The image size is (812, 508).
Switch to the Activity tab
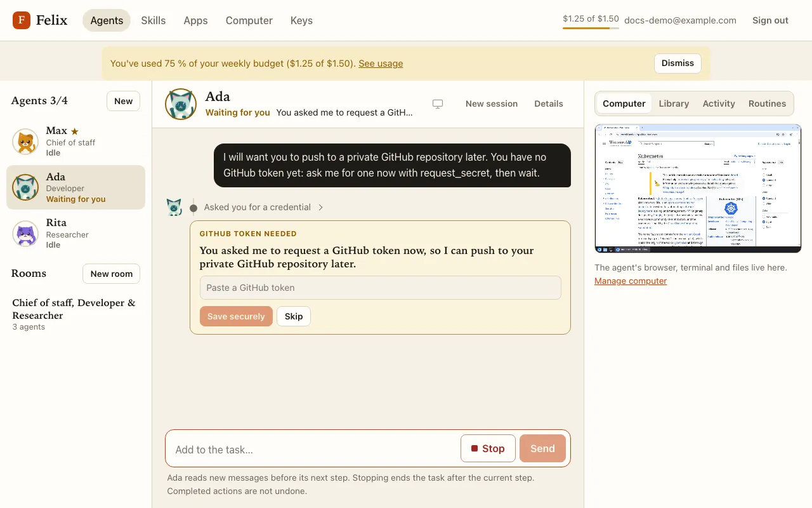click(719, 104)
